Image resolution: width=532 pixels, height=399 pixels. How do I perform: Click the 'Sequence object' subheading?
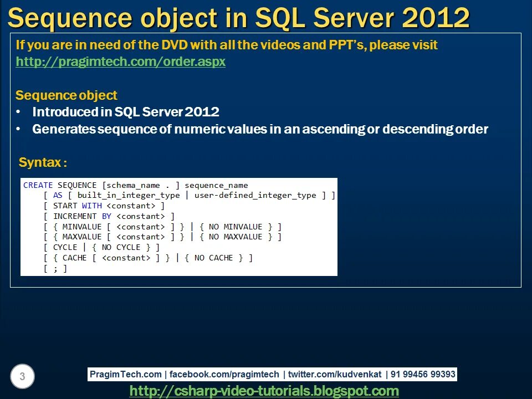pos(66,95)
